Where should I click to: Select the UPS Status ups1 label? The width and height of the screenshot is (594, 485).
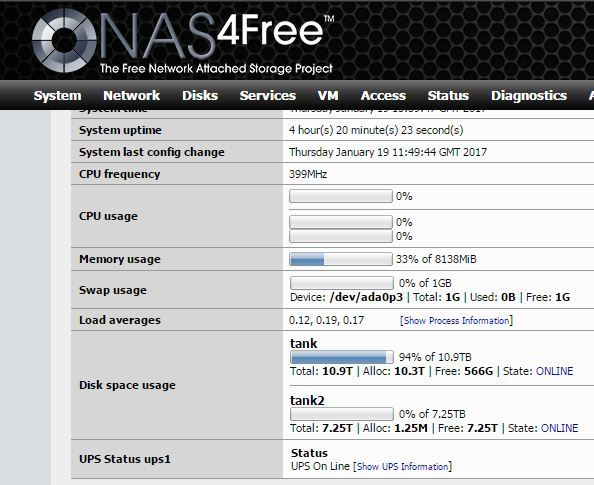[x=125, y=459]
